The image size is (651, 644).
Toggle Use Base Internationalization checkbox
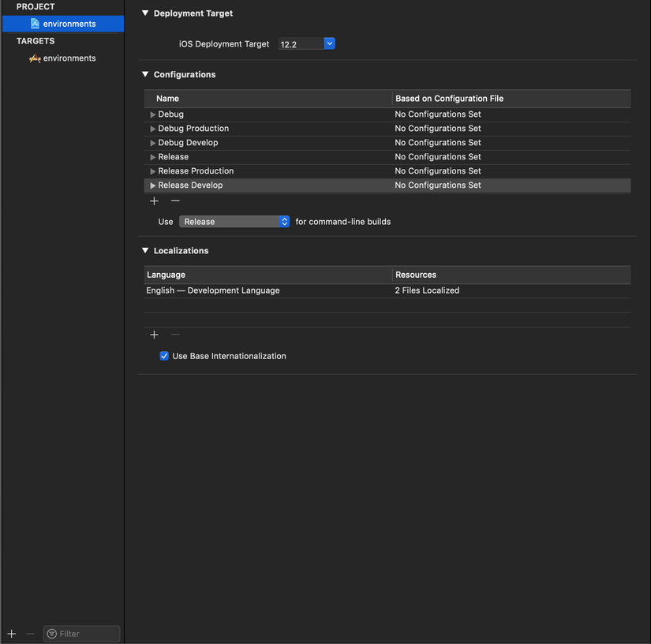pos(164,356)
